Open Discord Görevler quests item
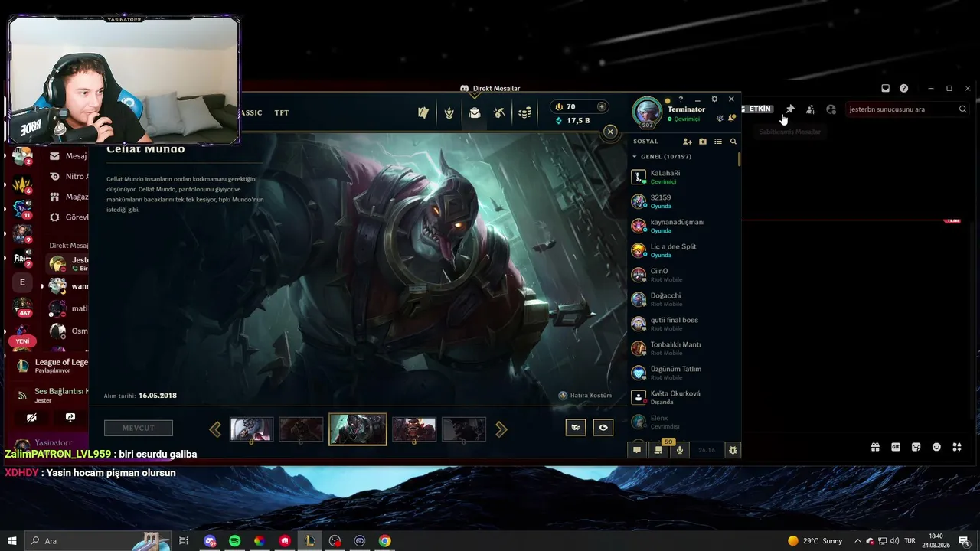The image size is (980, 551). [68, 217]
